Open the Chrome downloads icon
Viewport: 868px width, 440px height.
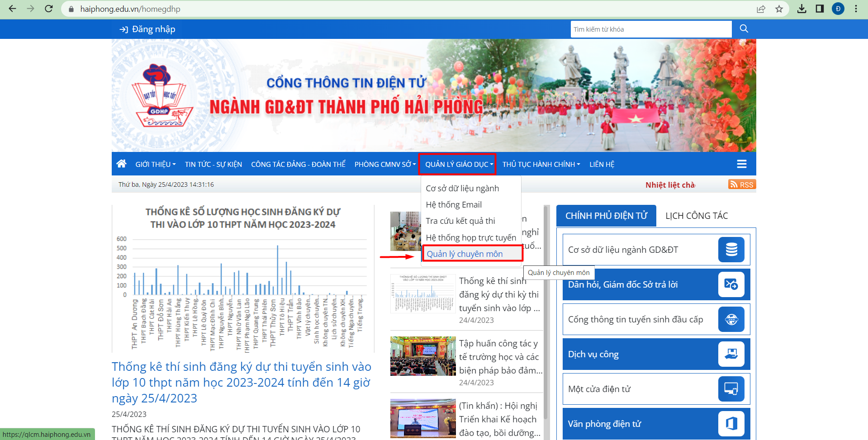coord(802,9)
